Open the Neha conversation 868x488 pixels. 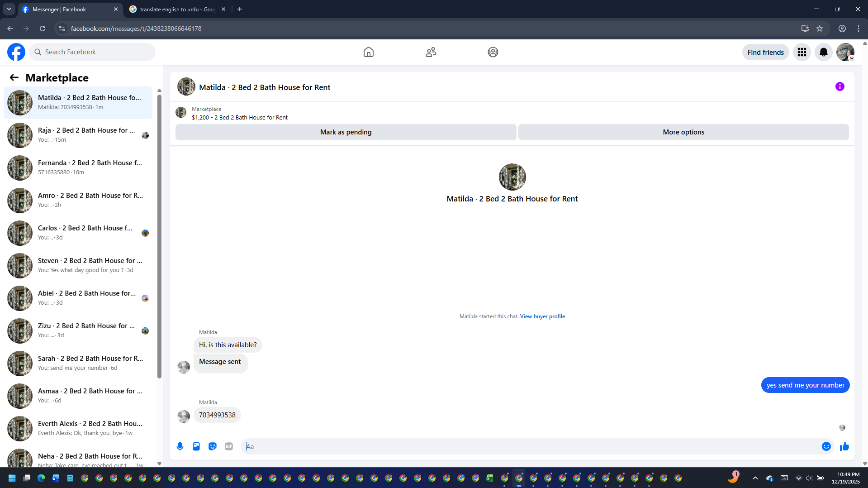pyautogui.click(x=78, y=457)
